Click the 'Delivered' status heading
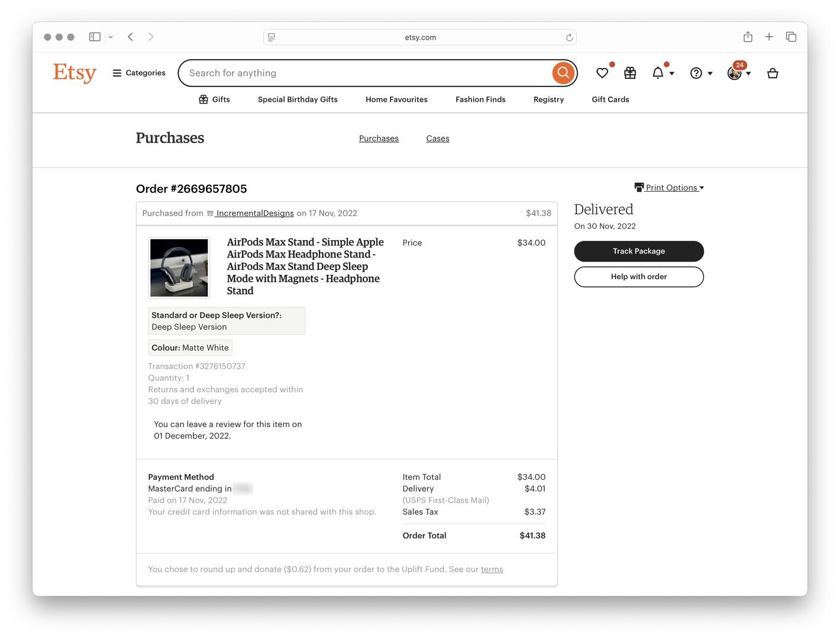 point(603,209)
